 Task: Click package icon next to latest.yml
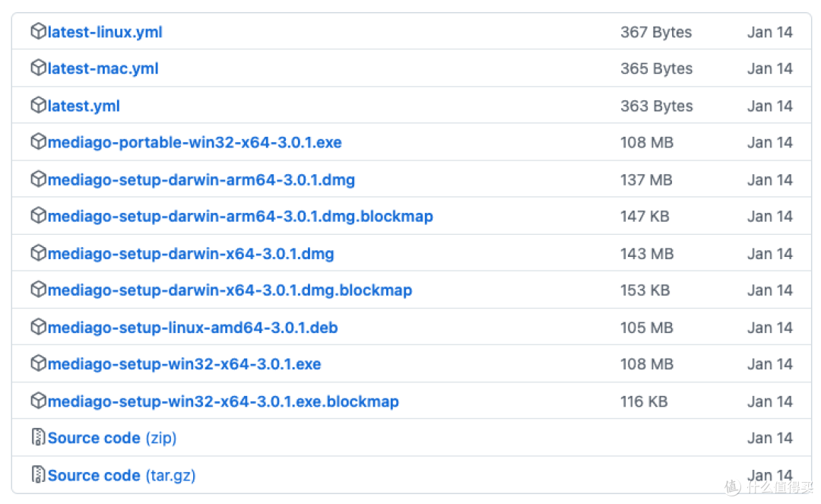point(38,105)
